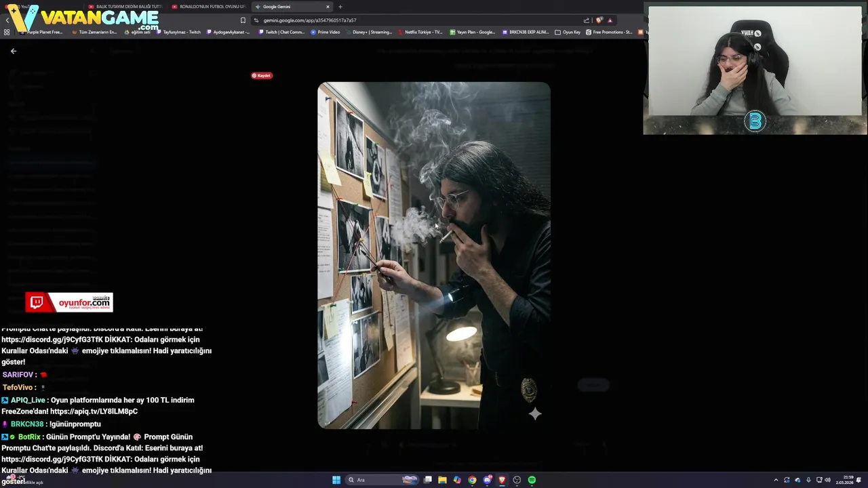Click BRKCN38 username in chat
Image resolution: width=868 pixels, height=488 pixels.
(x=27, y=424)
